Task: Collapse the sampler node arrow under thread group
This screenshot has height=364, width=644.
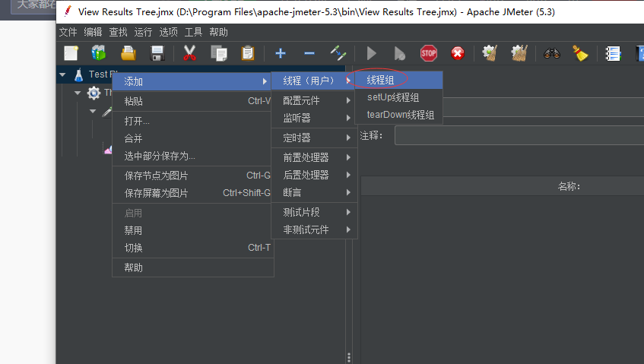Action: coord(93,111)
